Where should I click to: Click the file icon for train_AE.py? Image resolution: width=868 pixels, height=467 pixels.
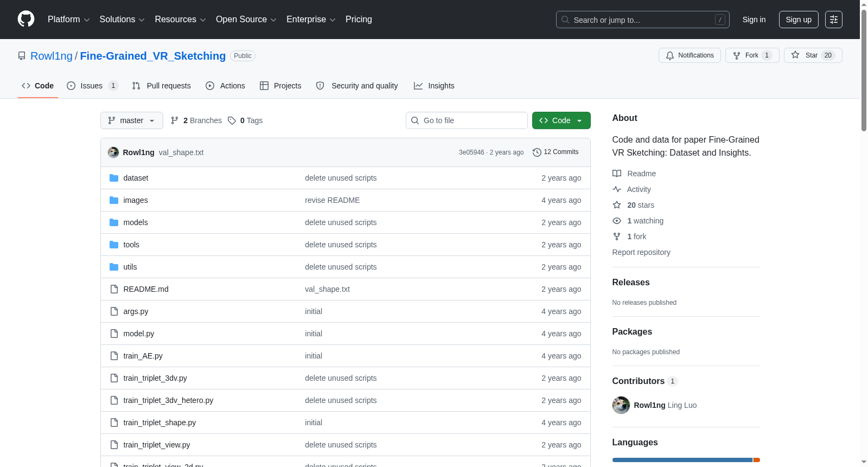[x=114, y=356]
